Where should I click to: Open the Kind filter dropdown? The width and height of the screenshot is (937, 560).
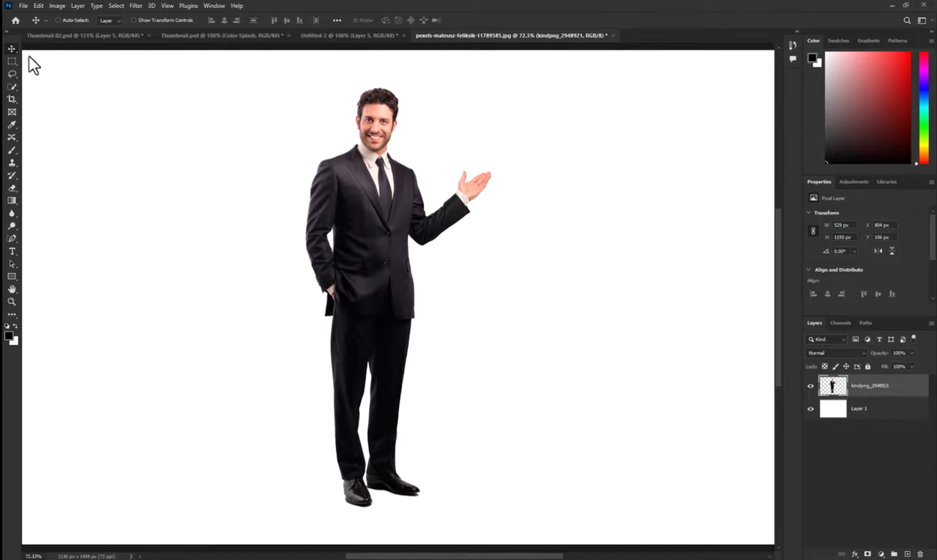coord(826,339)
